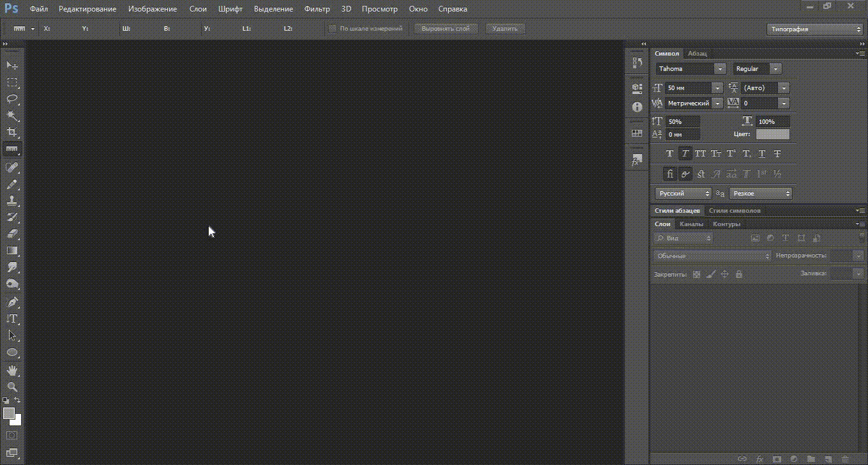Click the 'Выровнять слой' button
868x465 pixels.
point(445,29)
